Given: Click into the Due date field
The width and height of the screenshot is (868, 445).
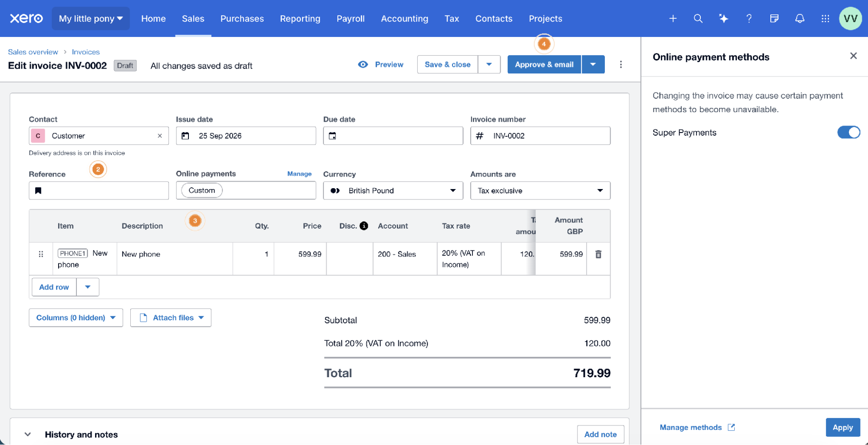Looking at the screenshot, I should [393, 136].
